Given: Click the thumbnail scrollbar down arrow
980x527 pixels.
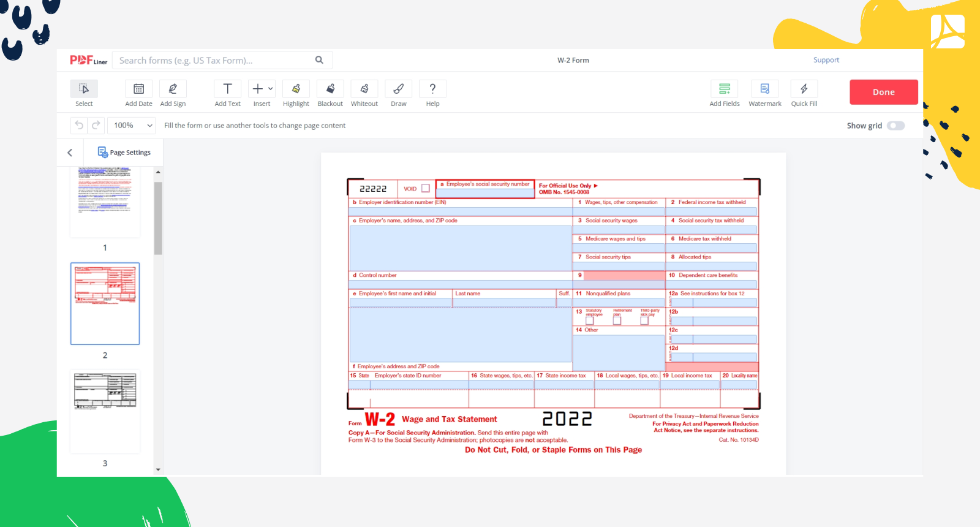Looking at the screenshot, I should point(158,469).
